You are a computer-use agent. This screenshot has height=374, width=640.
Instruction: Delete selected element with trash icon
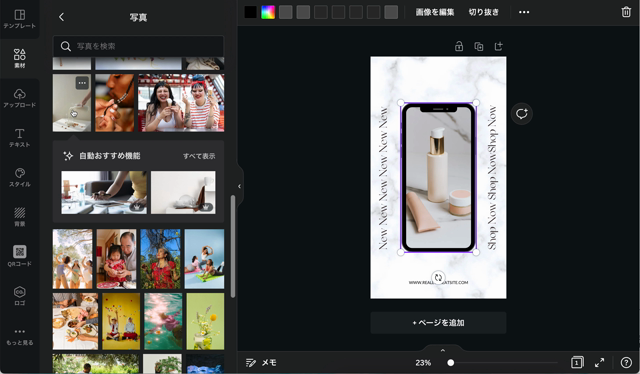click(x=626, y=12)
